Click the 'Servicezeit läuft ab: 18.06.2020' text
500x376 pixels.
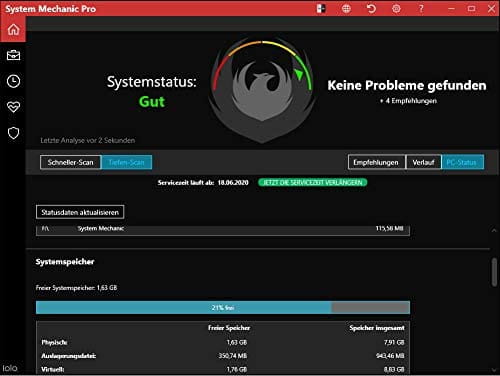click(x=203, y=183)
